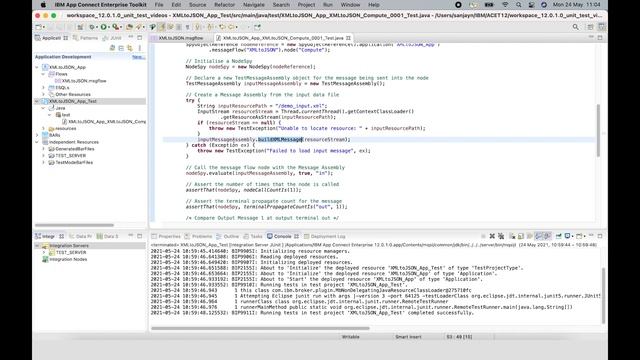
Task: Click the Clear Console icon
Action: click(512, 236)
